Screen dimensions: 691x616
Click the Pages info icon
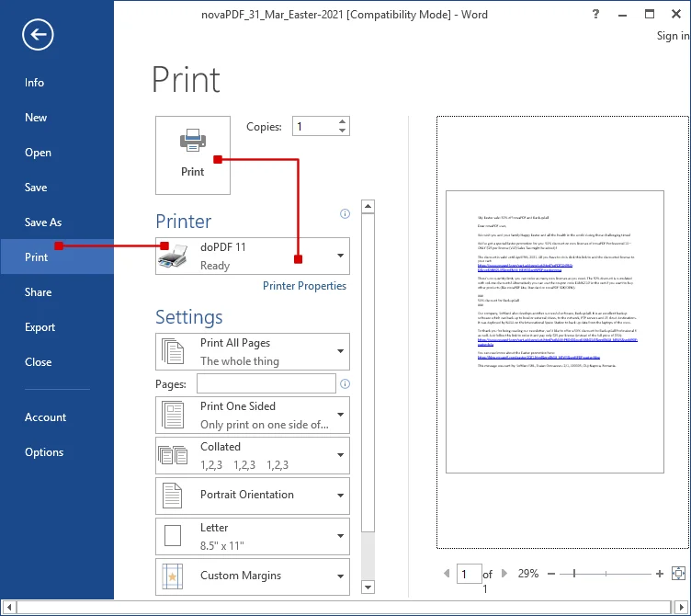(x=345, y=384)
